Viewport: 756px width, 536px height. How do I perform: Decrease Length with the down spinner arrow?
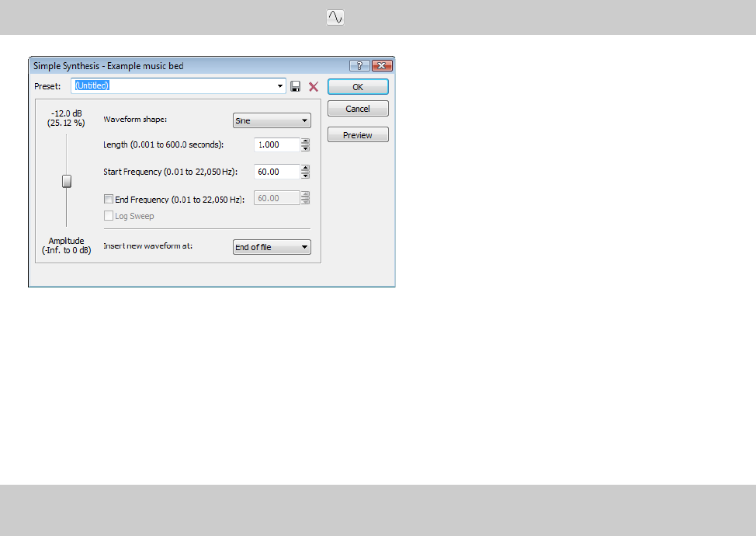click(305, 148)
